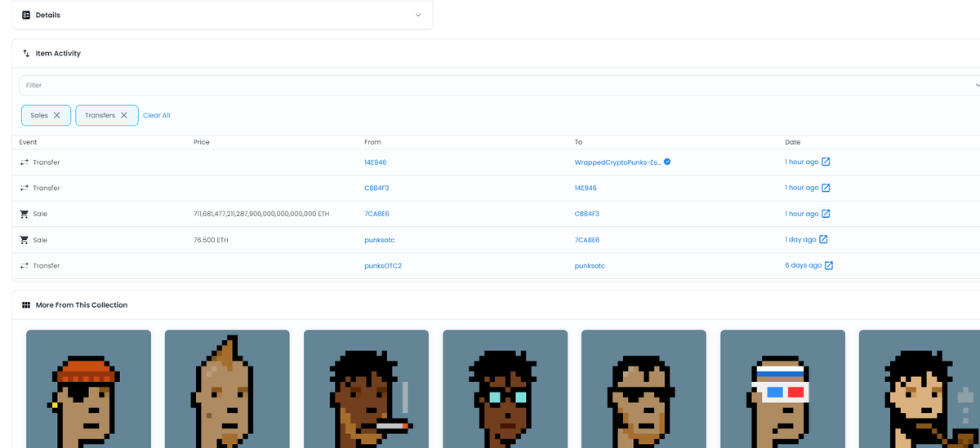
Task: Click the More From This Collection grid icon
Action: point(26,305)
